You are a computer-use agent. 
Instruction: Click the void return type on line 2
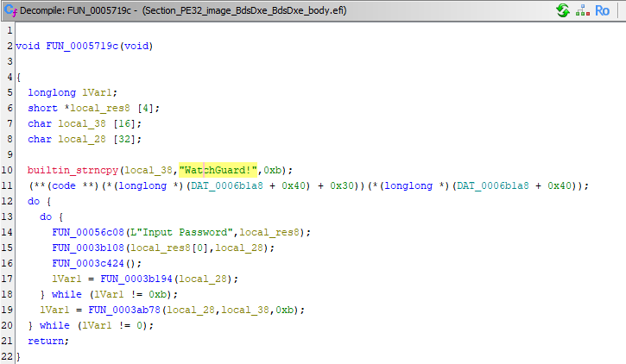coord(28,47)
